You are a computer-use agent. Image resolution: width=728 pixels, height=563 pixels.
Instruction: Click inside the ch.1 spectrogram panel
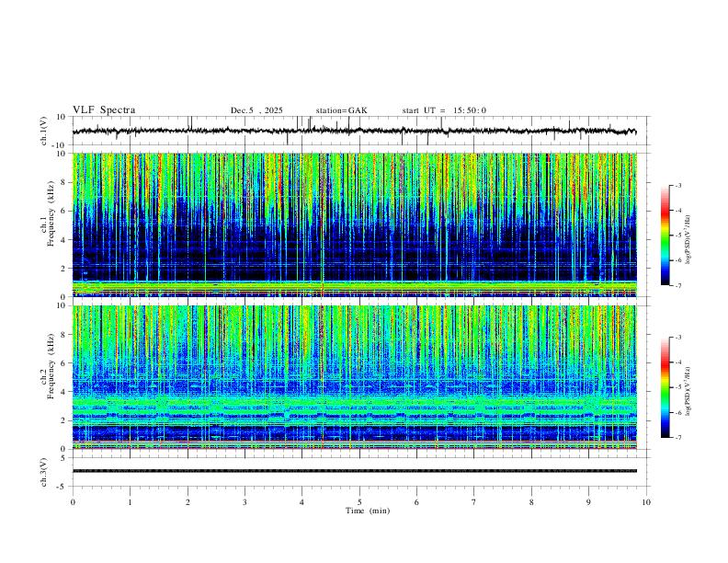(354, 224)
